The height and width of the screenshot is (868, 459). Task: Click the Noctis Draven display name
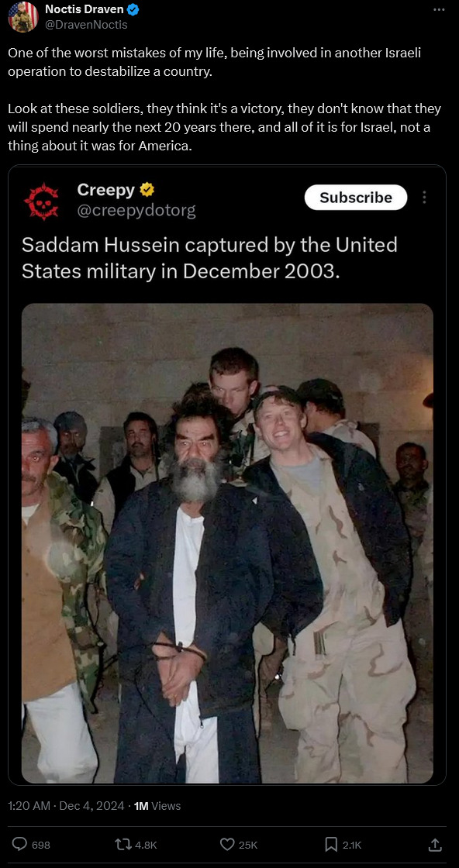coord(85,9)
